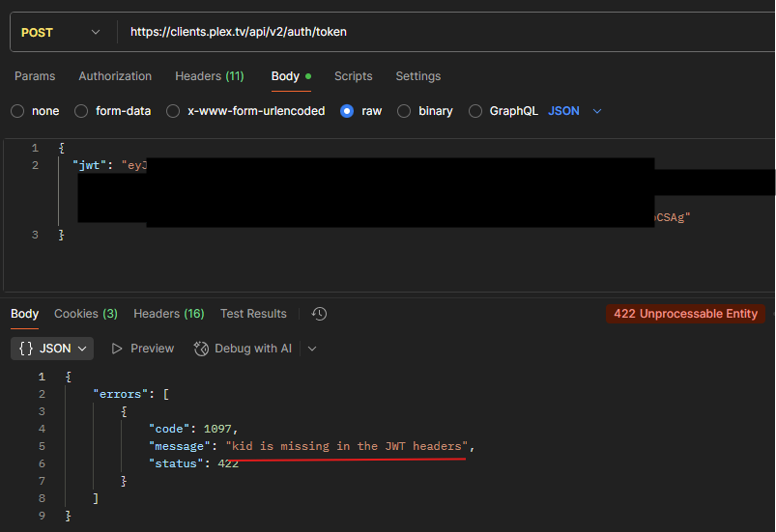Image resolution: width=776 pixels, height=532 pixels.
Task: Open the JSON raw format dropdown
Action: pos(575,111)
